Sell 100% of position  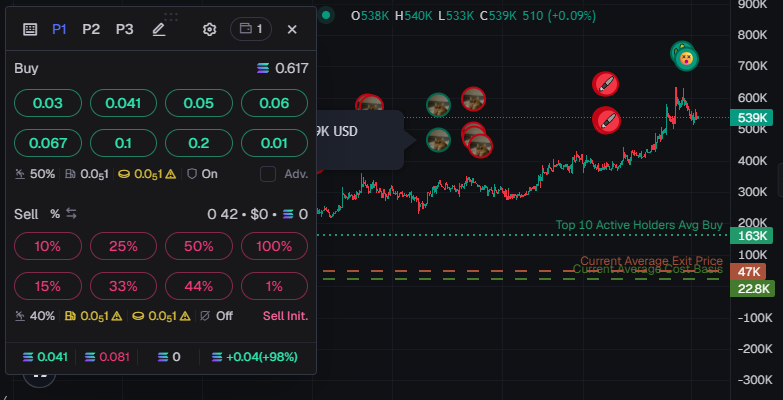click(275, 246)
